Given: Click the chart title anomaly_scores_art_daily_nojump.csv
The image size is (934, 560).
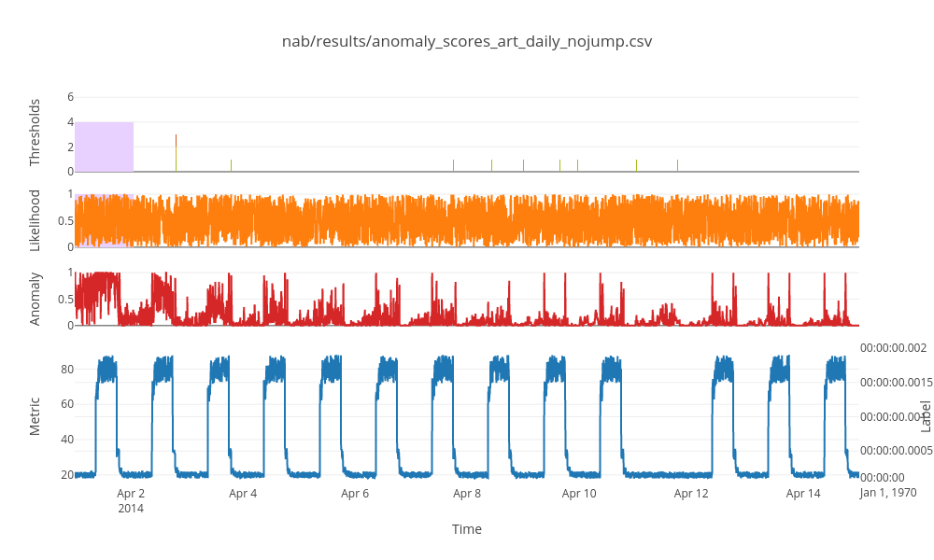Looking at the screenshot, I should [x=467, y=41].
